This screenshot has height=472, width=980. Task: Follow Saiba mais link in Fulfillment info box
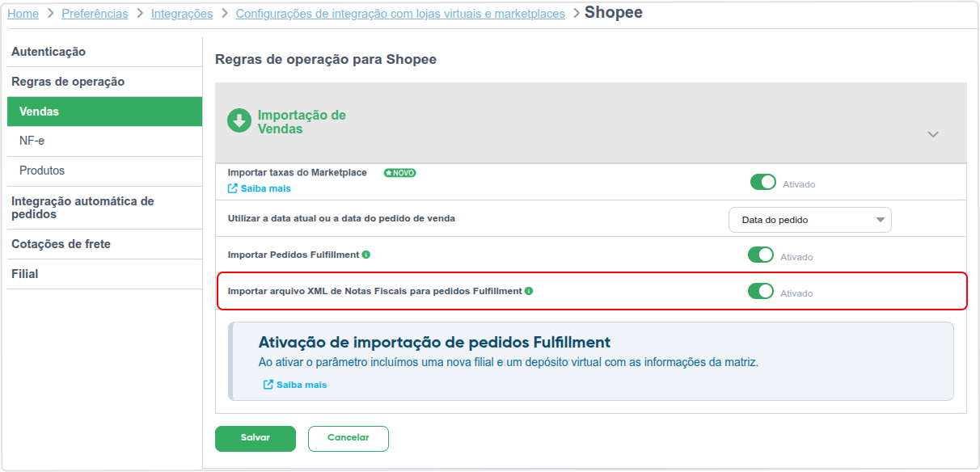tap(295, 385)
